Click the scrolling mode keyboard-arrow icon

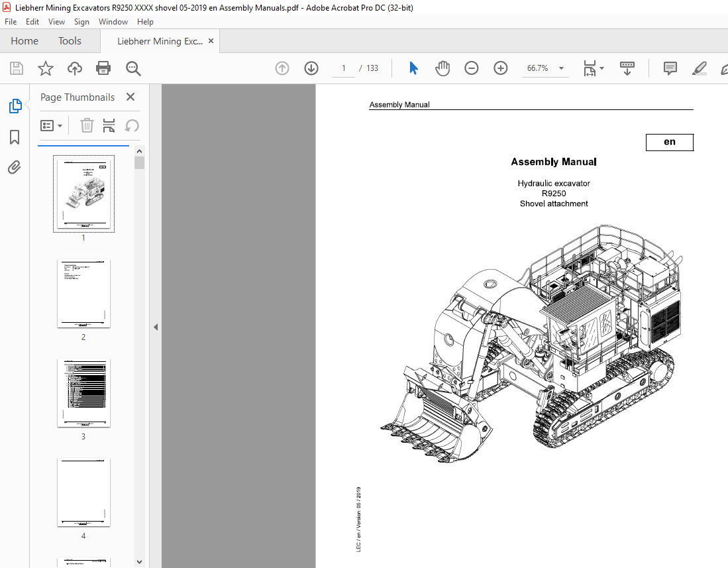coord(627,68)
